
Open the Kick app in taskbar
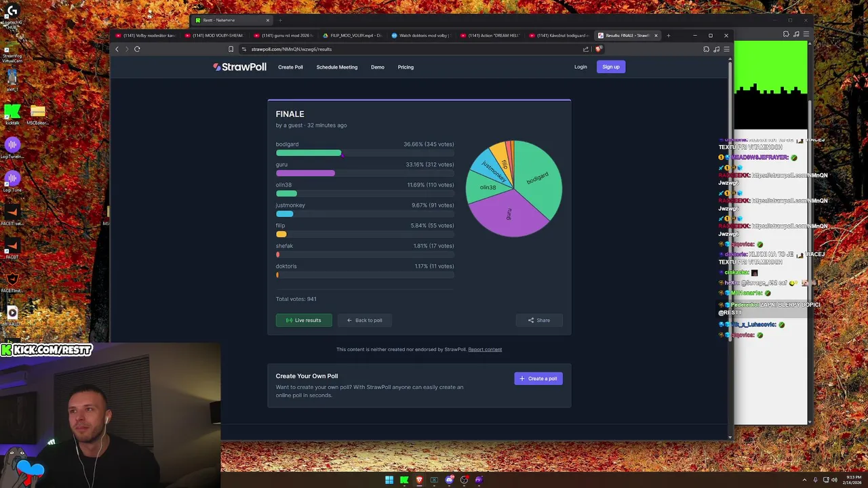tap(404, 480)
